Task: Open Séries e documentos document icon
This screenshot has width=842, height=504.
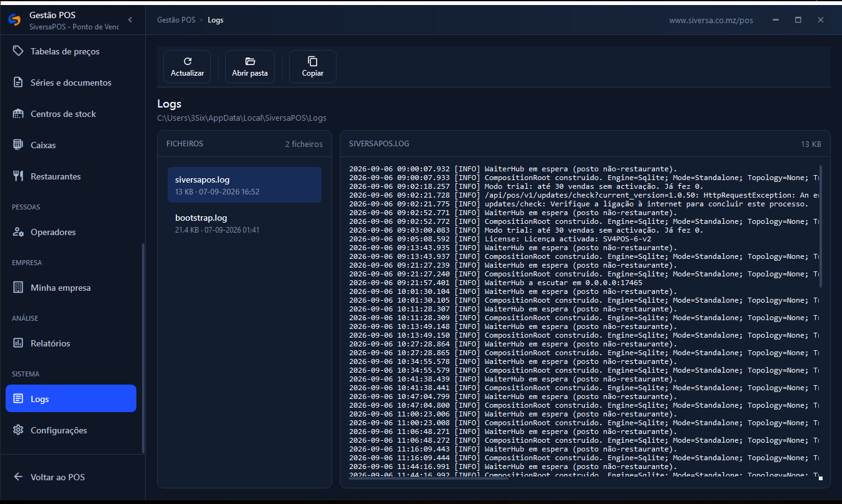Action: pyautogui.click(x=18, y=83)
